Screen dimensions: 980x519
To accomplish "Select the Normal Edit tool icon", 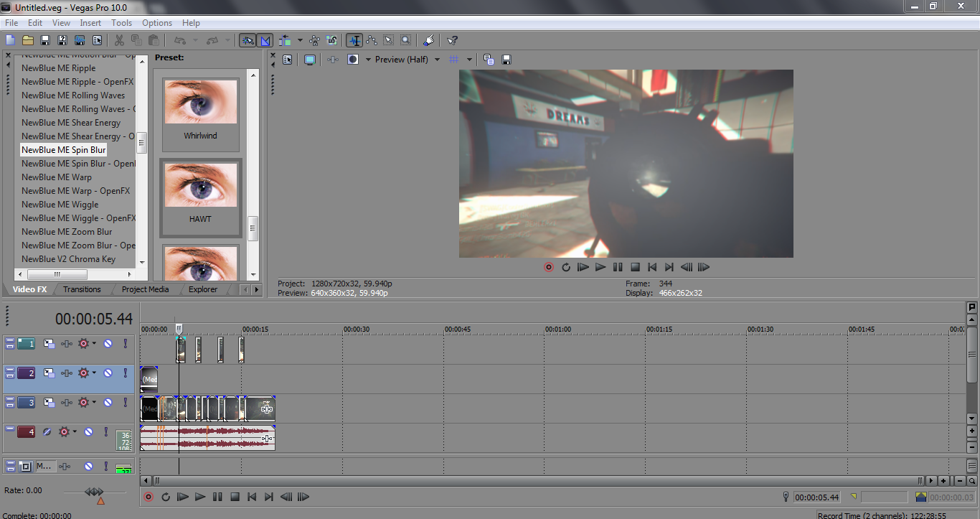I will tap(354, 40).
